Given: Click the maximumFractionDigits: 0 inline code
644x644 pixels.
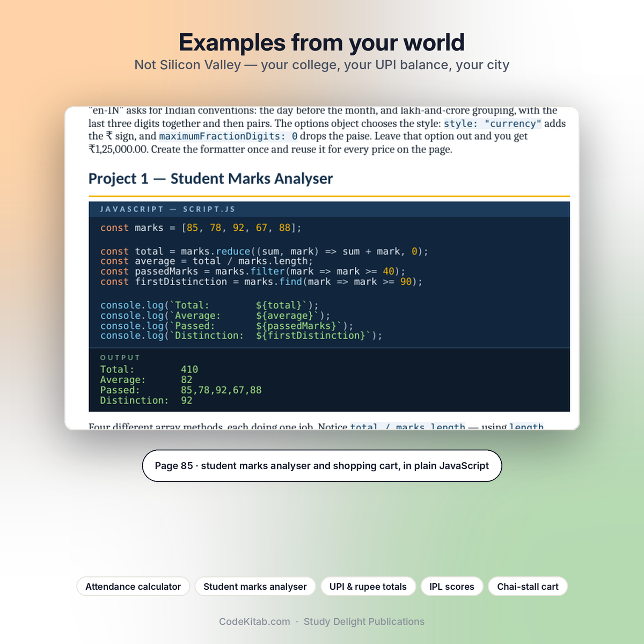Looking at the screenshot, I should coord(228,136).
